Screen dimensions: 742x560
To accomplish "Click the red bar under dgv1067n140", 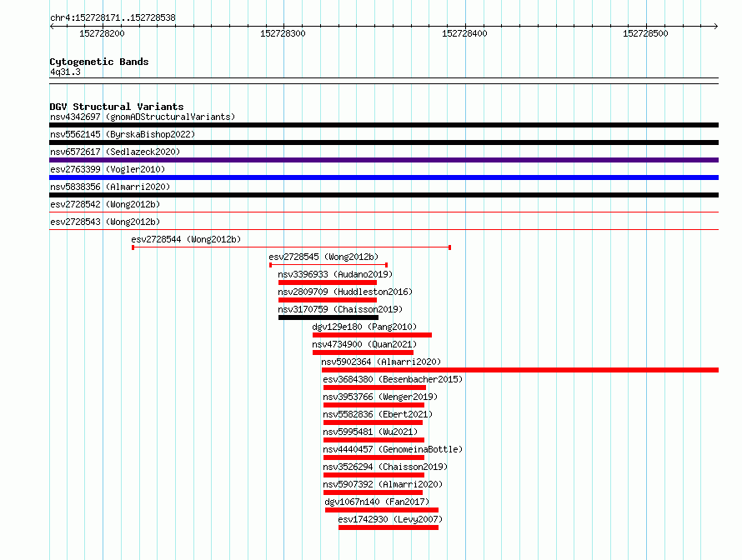I will [382, 510].
